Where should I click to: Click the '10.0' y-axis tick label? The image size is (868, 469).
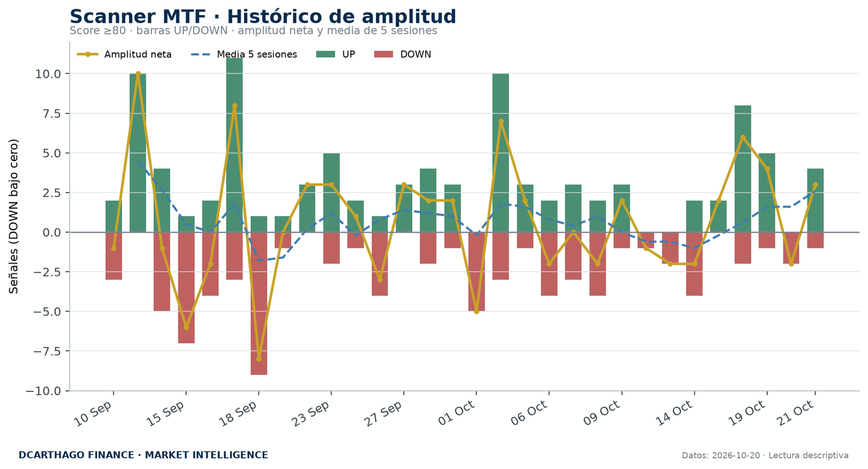coord(49,74)
